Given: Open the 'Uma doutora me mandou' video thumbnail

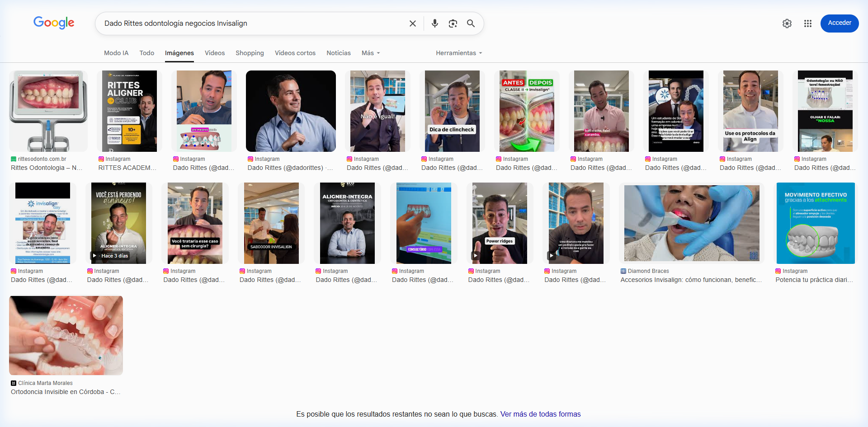Looking at the screenshot, I should [x=576, y=223].
